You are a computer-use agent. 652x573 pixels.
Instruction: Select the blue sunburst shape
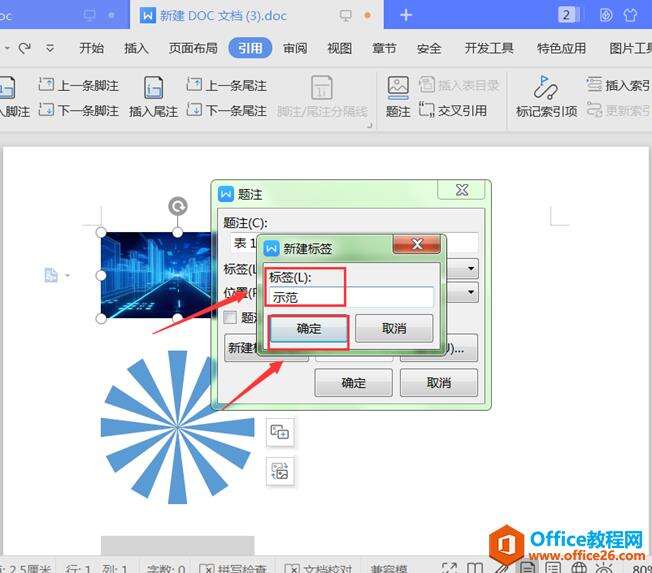178,427
